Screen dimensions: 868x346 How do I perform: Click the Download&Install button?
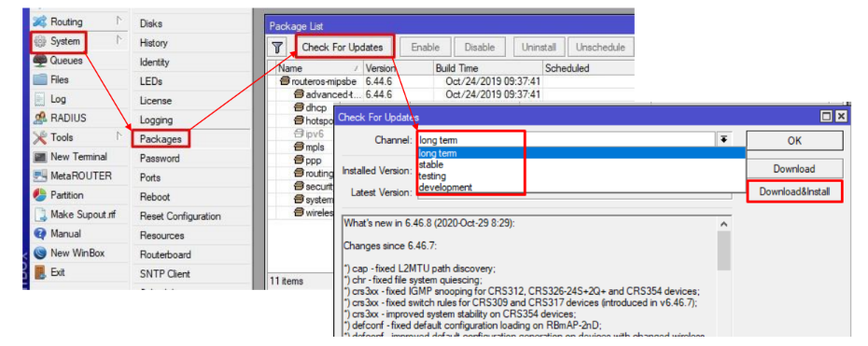pos(794,191)
